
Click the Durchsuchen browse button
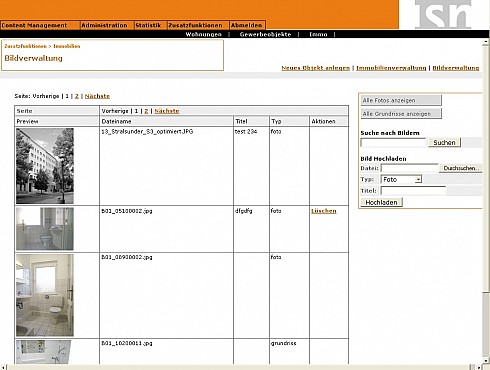pos(461,168)
